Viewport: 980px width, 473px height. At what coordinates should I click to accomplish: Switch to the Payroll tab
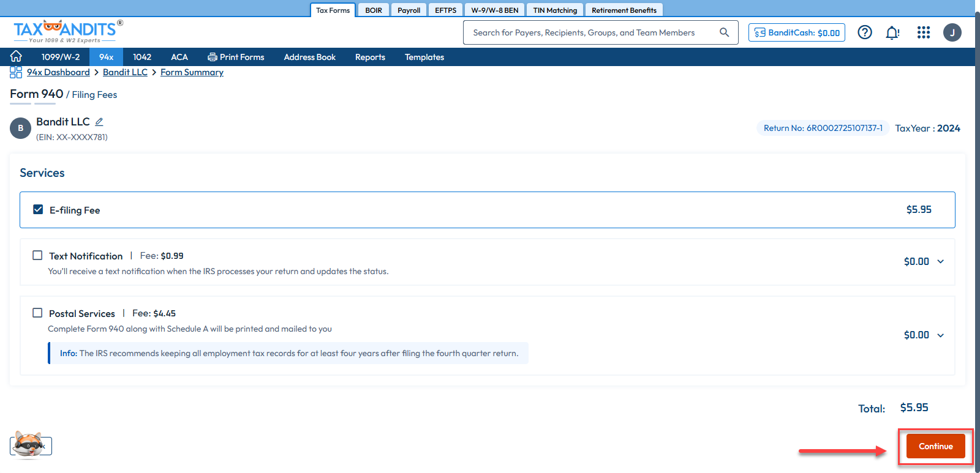pos(409,10)
